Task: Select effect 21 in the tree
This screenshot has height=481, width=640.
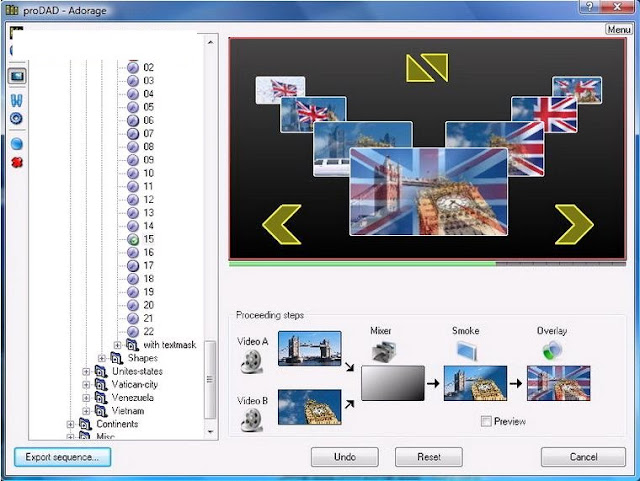Action: [x=141, y=318]
